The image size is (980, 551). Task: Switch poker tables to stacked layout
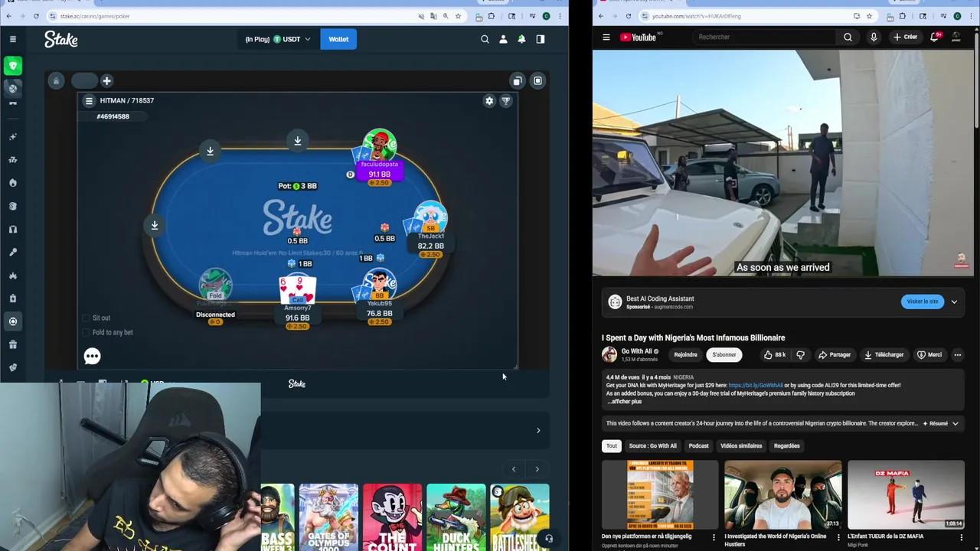[518, 80]
